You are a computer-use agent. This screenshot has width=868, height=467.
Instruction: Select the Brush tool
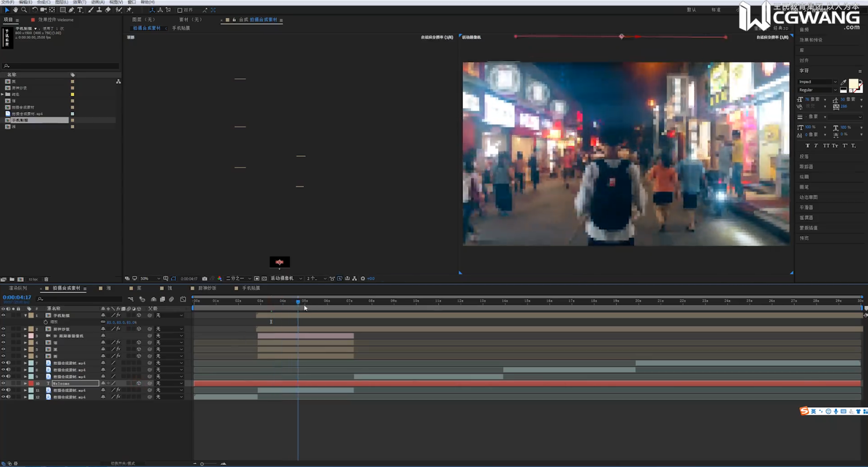[91, 10]
